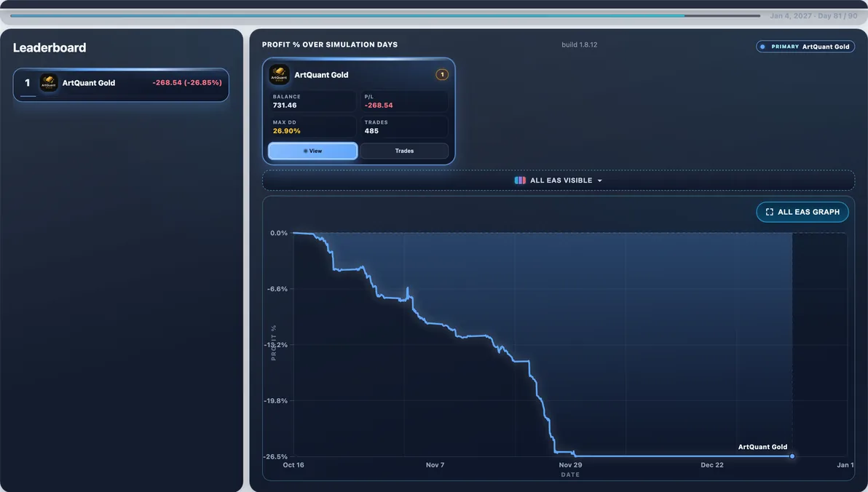This screenshot has height=492, width=868.
Task: Click the -26.5% axis label
Action: (276, 456)
